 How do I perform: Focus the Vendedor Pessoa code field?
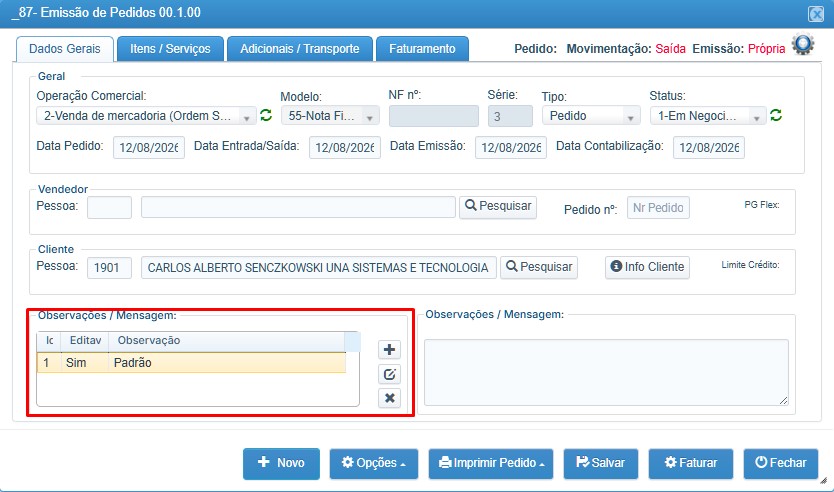point(110,207)
